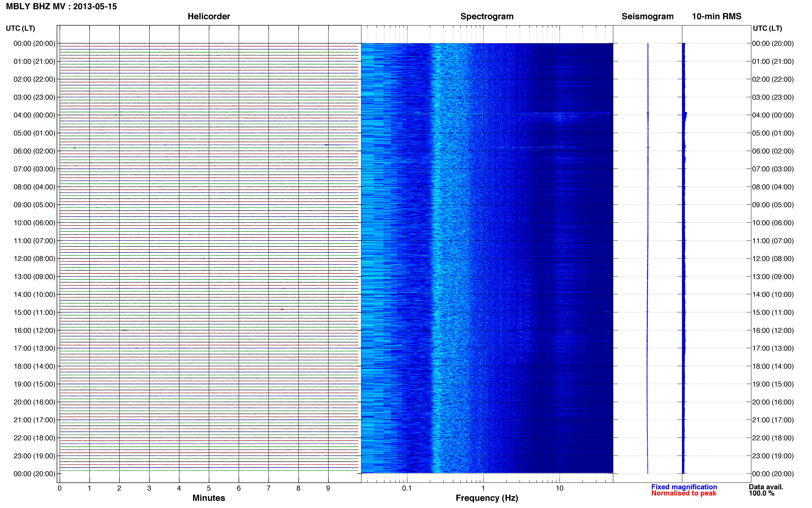
Task: Select the 'Fixed magnification' legend text
Action: click(x=684, y=487)
